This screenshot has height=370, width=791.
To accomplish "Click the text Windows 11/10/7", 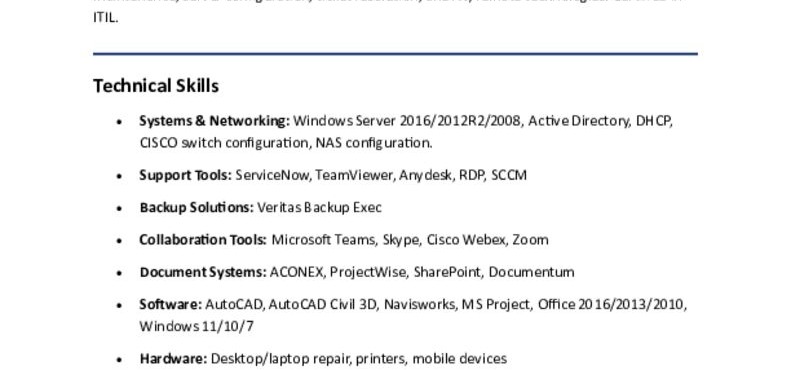I will coord(197,327).
